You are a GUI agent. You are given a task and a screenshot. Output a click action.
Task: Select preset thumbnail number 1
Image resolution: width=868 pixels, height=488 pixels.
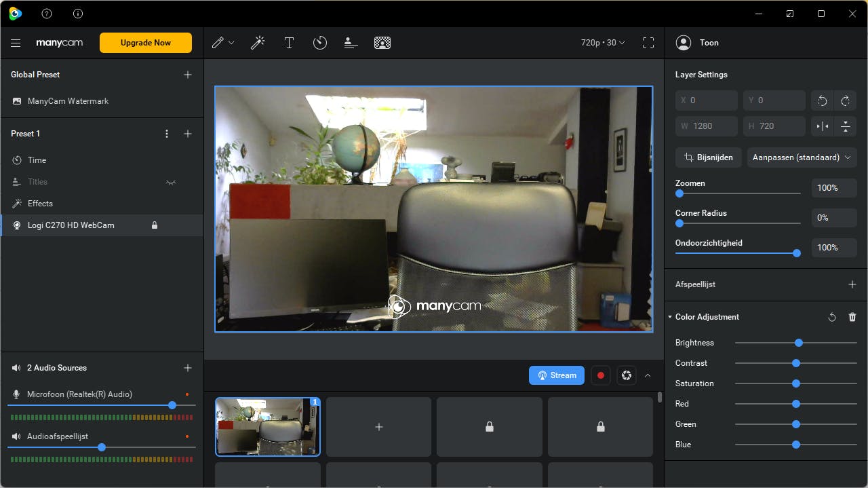click(268, 427)
